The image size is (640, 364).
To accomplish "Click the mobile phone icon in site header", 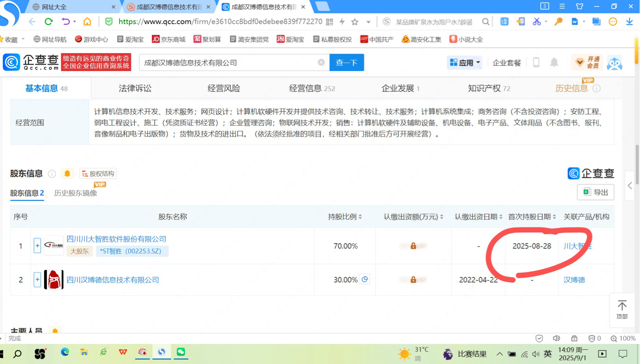I will pos(536,63).
